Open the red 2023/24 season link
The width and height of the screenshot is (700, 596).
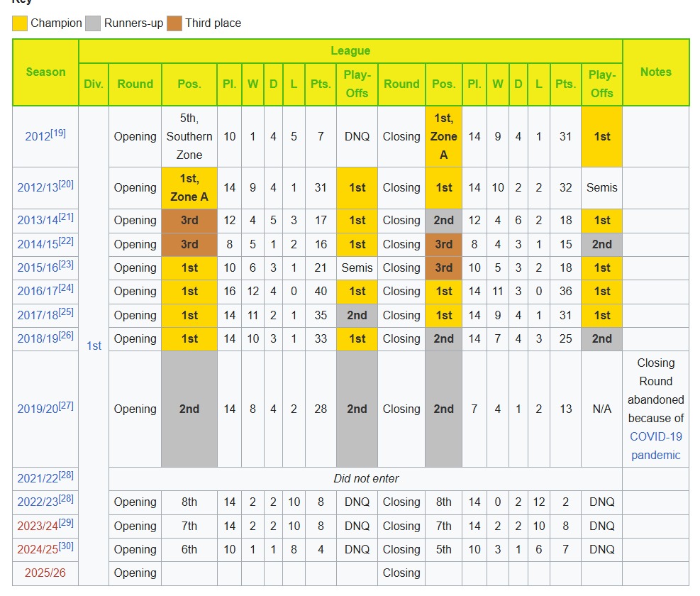37,526
